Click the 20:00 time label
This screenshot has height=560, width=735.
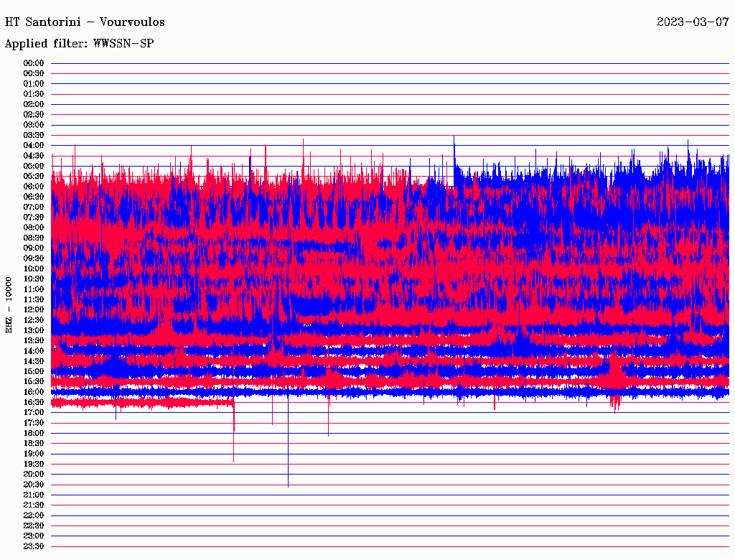[x=34, y=474]
